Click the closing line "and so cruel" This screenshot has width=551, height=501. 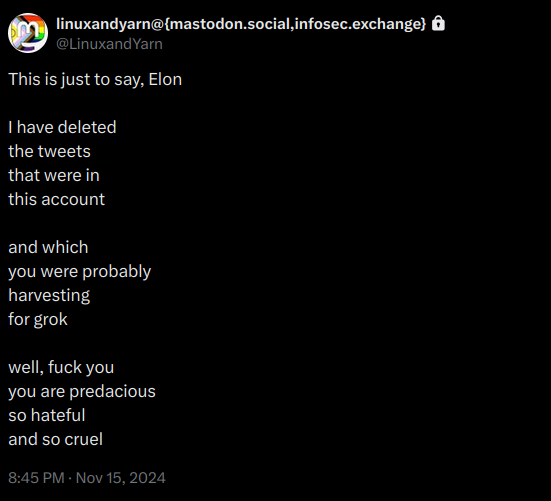(56, 440)
